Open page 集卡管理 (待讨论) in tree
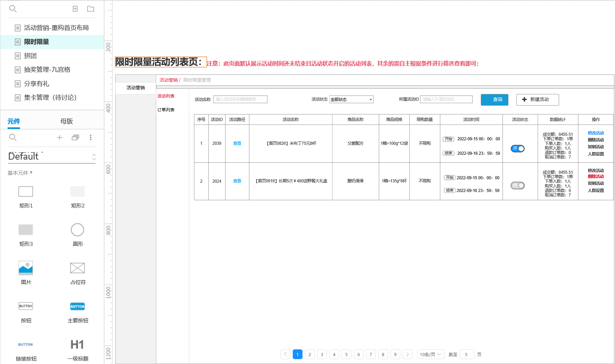The width and height of the screenshot is (615, 364). click(x=50, y=98)
